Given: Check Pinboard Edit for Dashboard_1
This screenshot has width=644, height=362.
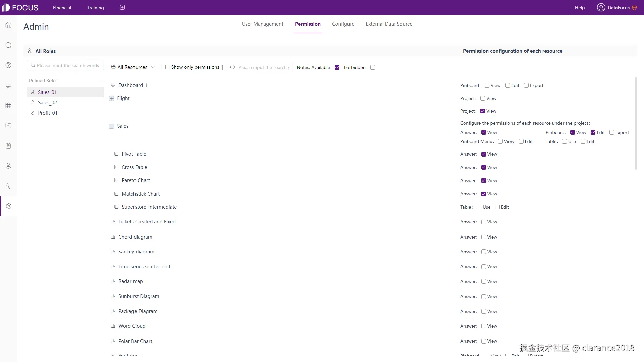Looking at the screenshot, I should pyautogui.click(x=508, y=85).
